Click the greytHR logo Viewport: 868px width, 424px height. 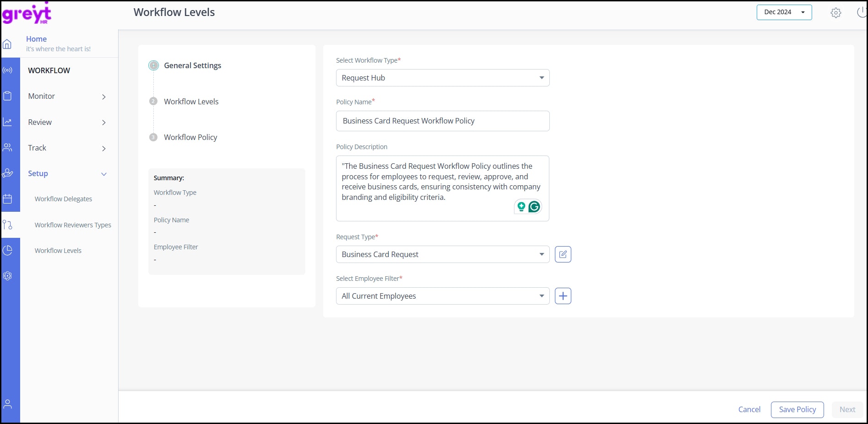(27, 13)
